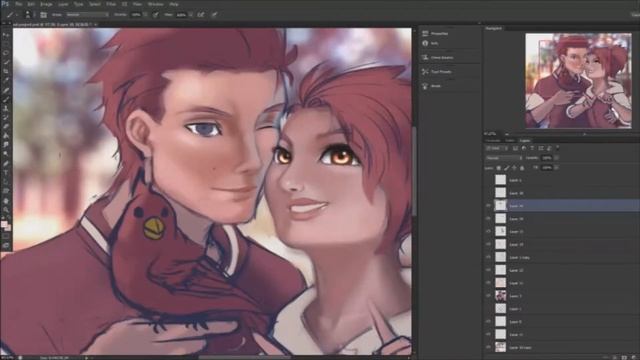Select the Brush tool in the toolbox
This screenshot has width=640, height=360.
point(6,99)
